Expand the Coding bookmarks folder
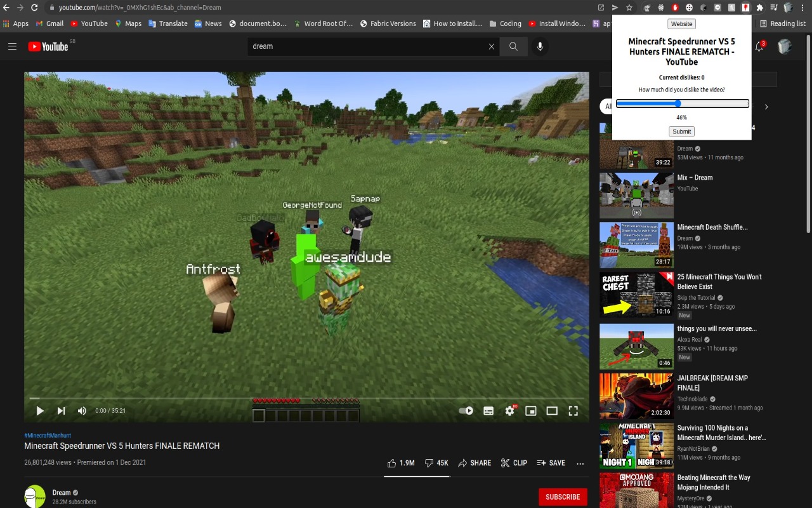The image size is (812, 508). pyautogui.click(x=505, y=23)
